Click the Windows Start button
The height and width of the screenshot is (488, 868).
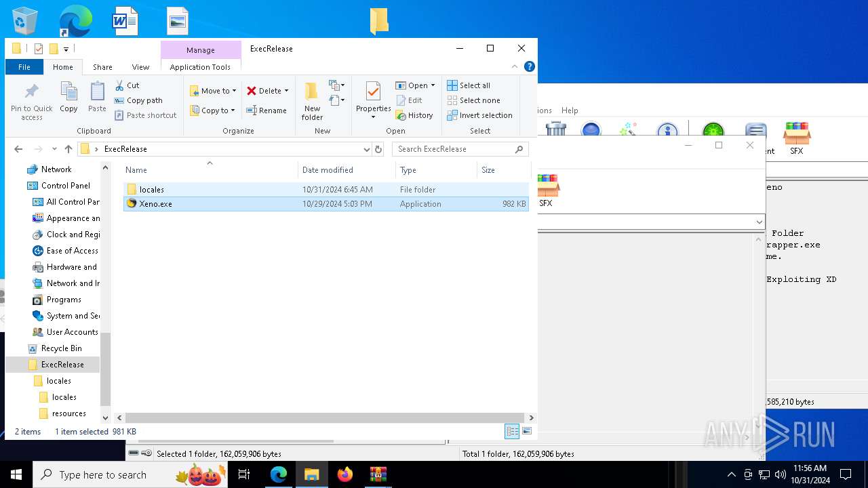click(16, 474)
